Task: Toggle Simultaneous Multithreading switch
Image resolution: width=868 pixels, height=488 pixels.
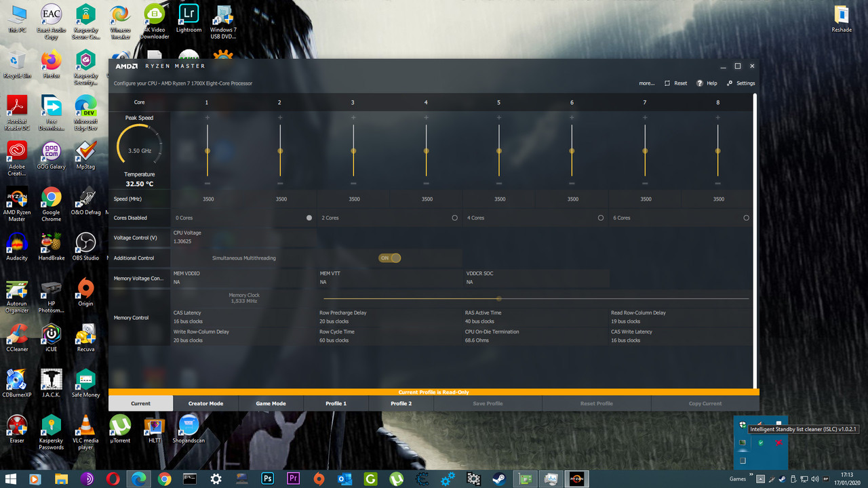Action: [x=390, y=258]
